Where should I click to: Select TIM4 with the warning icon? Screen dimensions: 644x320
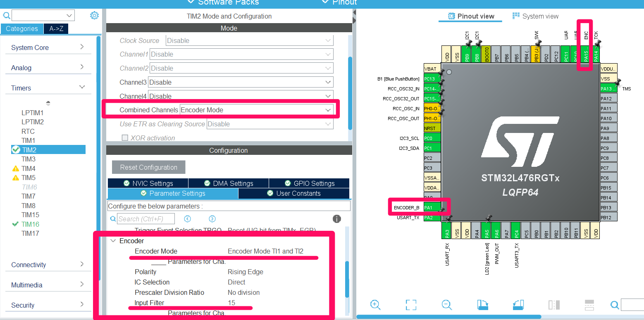[x=29, y=168]
